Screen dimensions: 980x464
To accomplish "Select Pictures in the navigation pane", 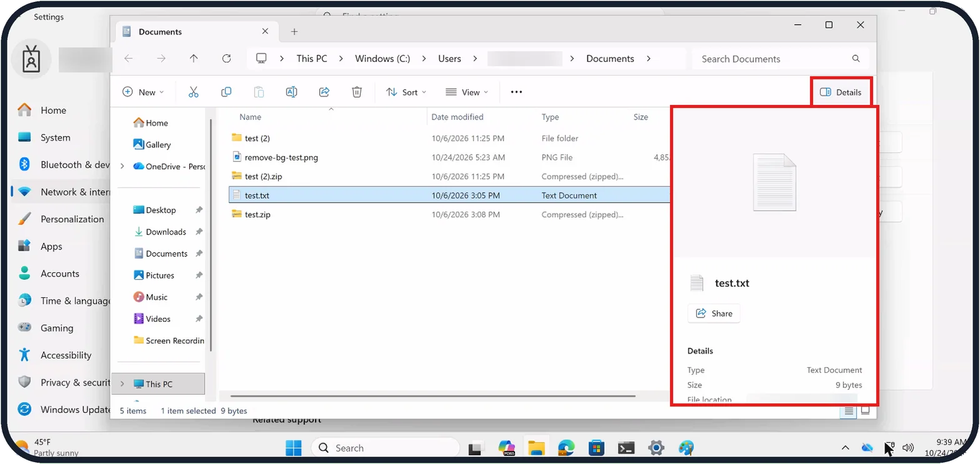I will pos(154,275).
